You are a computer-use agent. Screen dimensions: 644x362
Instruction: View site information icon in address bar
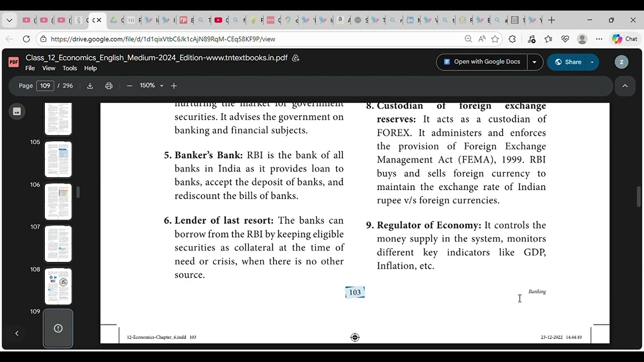coord(44,39)
